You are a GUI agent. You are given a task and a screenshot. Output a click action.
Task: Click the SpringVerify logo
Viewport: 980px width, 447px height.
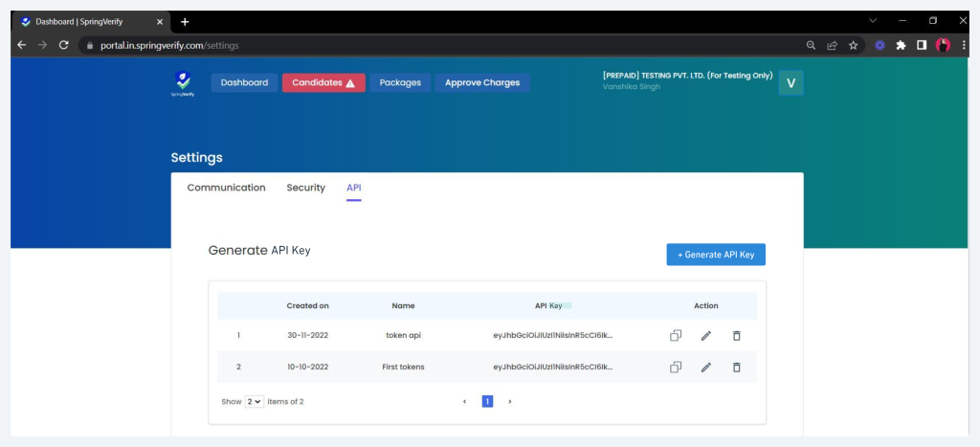coord(183,84)
